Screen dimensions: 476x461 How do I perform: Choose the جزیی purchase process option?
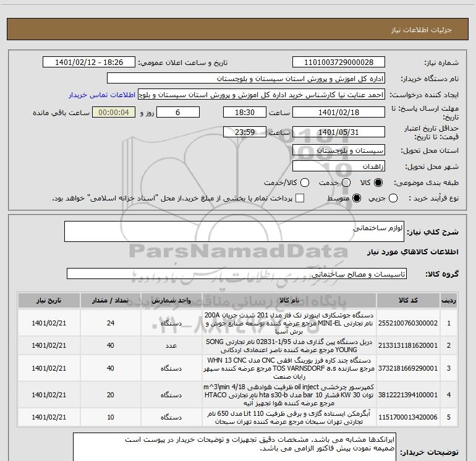click(393, 199)
